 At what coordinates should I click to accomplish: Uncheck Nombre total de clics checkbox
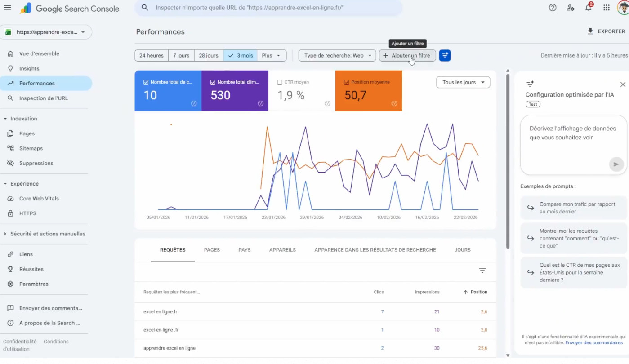[x=146, y=82]
